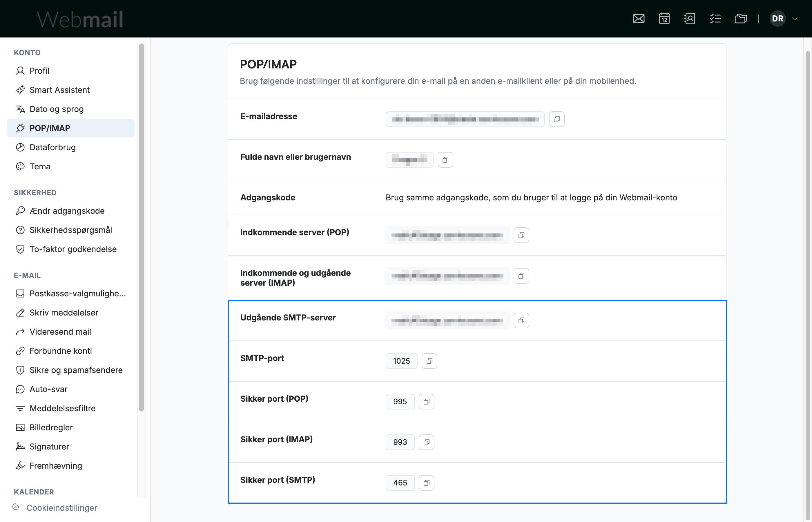812x522 pixels.
Task: Open Sikkerhedsspørgsmål settings
Action: coord(70,230)
